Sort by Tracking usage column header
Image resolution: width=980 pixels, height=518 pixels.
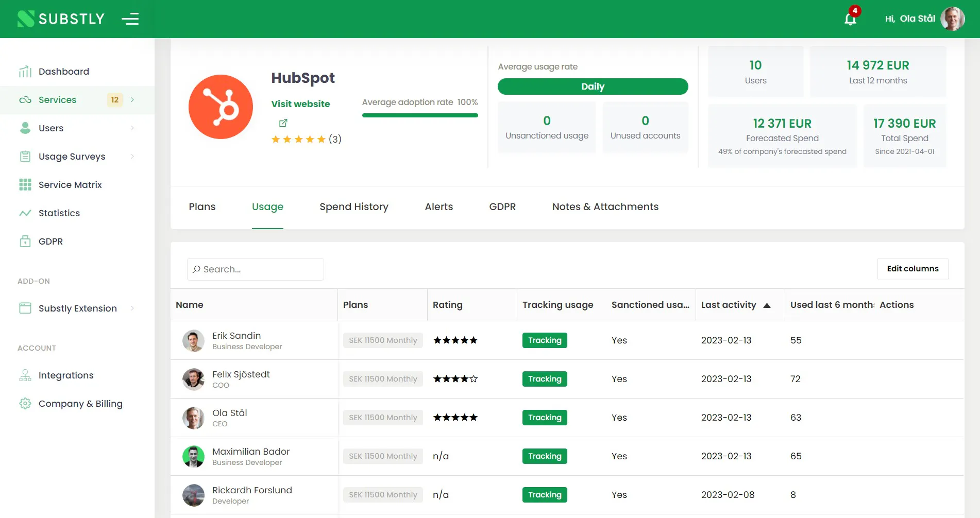coord(558,305)
